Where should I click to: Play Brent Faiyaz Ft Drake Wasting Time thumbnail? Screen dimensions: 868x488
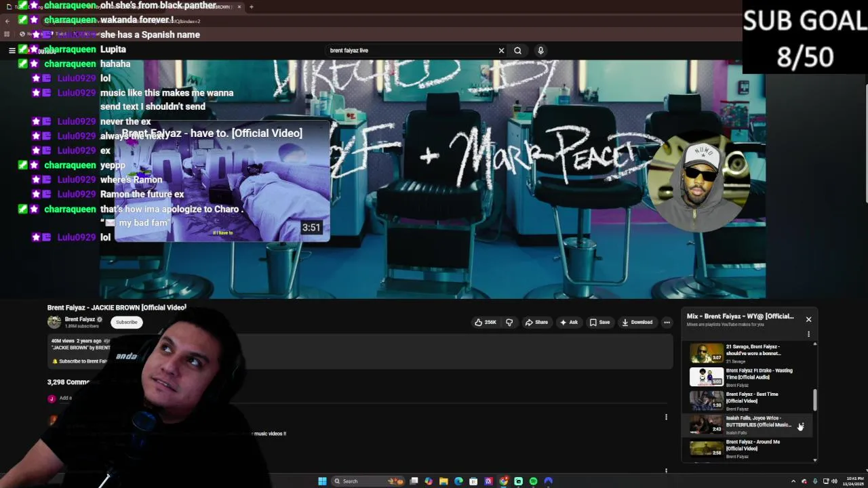click(x=707, y=377)
